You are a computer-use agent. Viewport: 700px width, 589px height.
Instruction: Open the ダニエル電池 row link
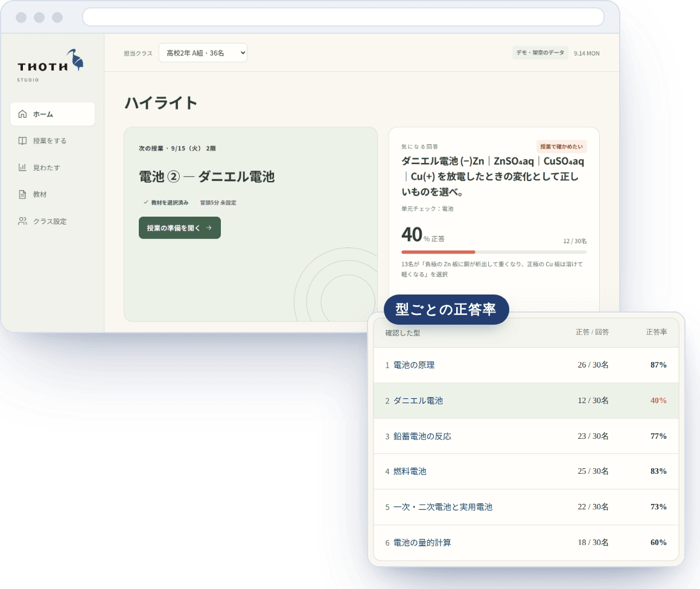pos(418,401)
